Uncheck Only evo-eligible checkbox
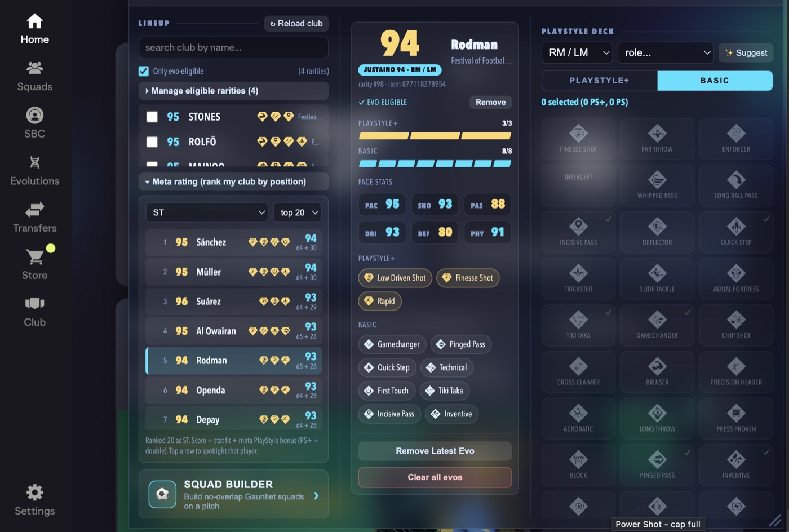Viewport: 789px width, 532px height. (x=144, y=71)
